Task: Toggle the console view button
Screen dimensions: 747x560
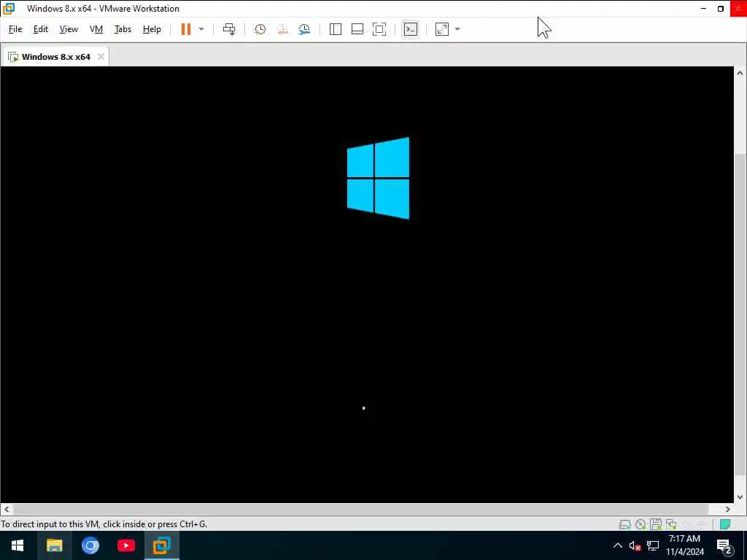Action: 410,29
